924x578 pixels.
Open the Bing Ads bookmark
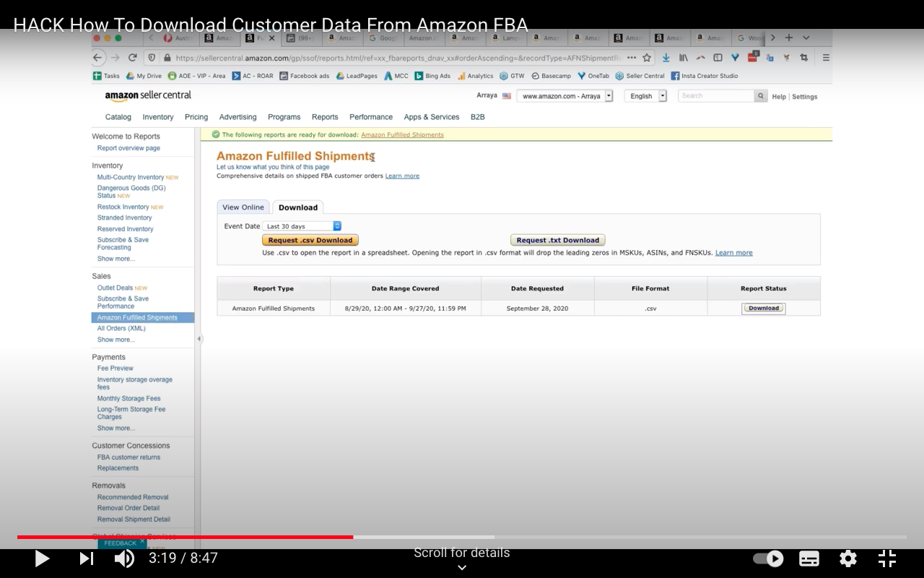tap(432, 76)
